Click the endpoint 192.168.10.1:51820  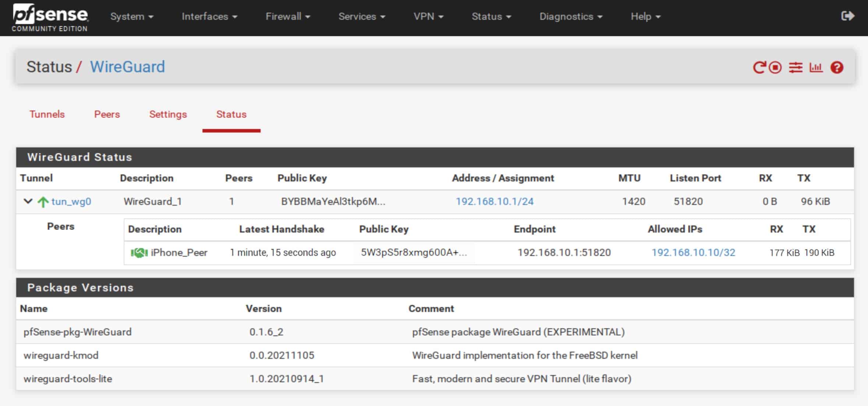pyautogui.click(x=564, y=252)
